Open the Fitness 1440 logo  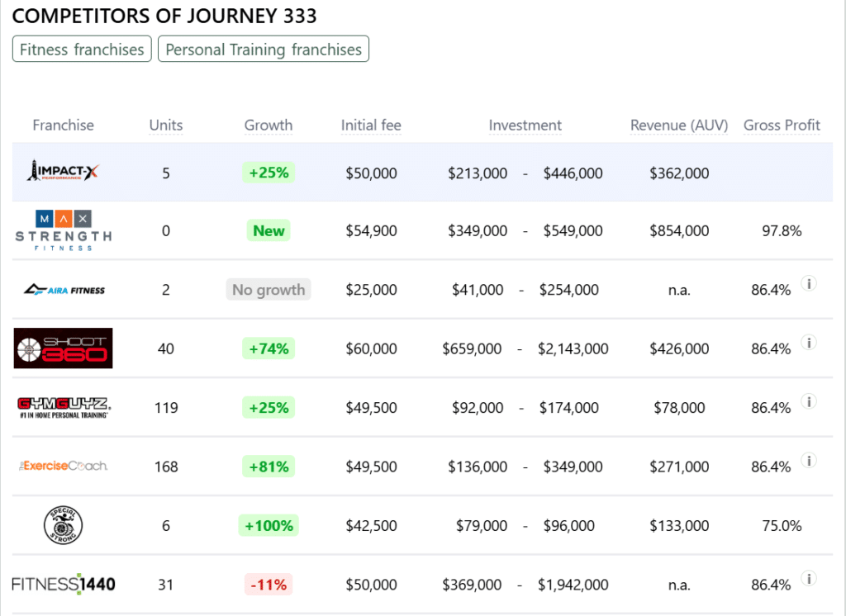[x=63, y=584]
